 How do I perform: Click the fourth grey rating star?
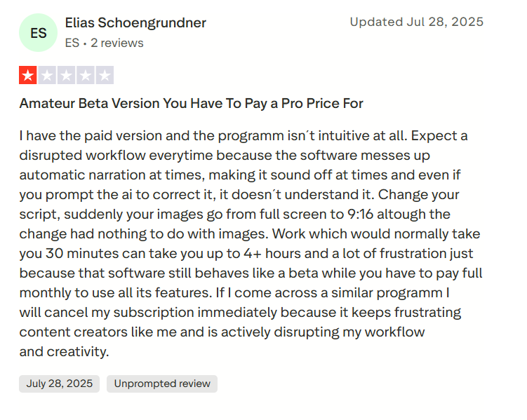tap(86, 75)
